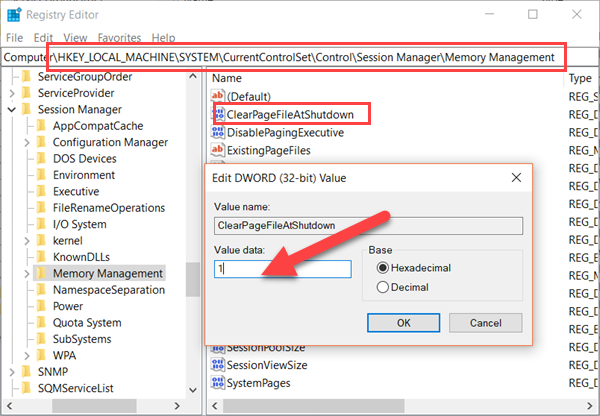Click the Value data input field
The height and width of the screenshot is (416, 600).
(282, 269)
